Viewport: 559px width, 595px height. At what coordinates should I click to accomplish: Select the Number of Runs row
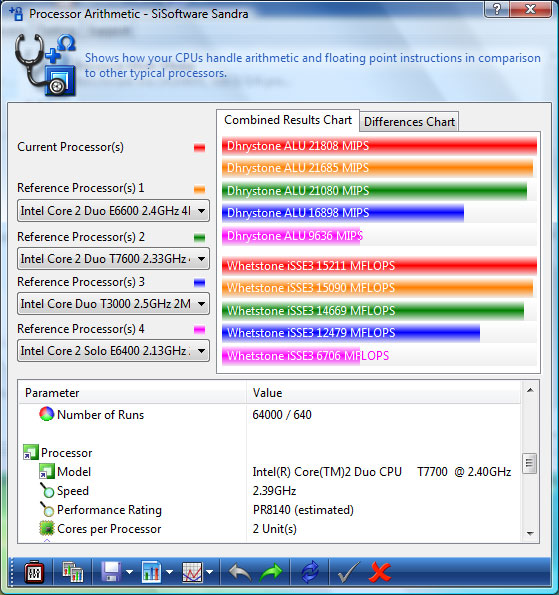(x=269, y=414)
